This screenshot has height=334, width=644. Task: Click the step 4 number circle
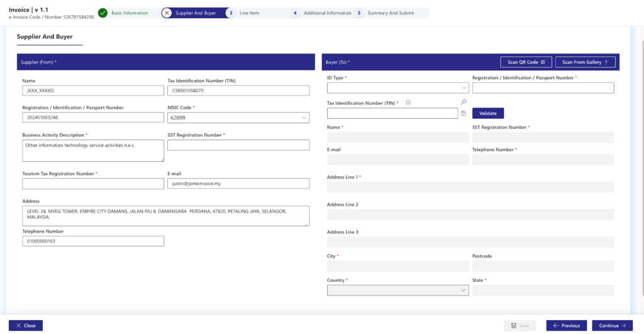pyautogui.click(x=295, y=13)
